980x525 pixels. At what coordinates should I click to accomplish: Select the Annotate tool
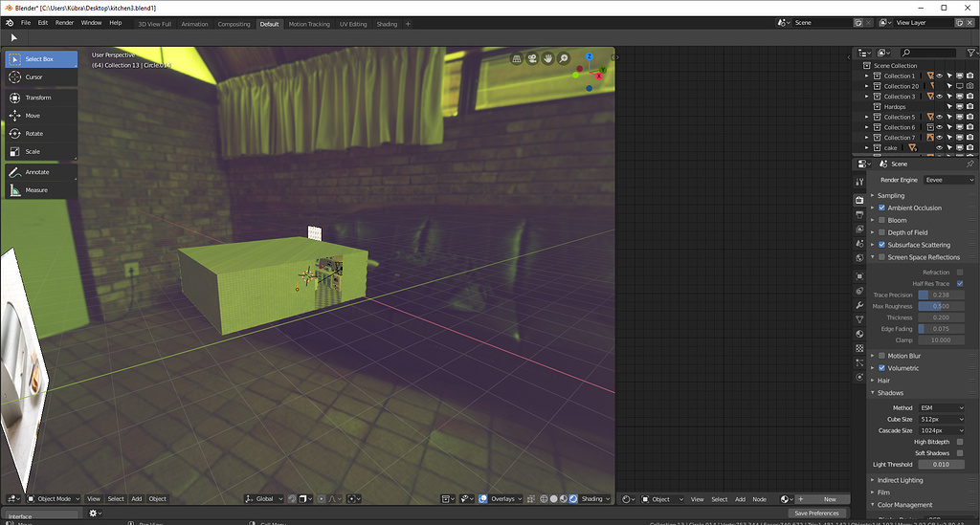pyautogui.click(x=41, y=172)
